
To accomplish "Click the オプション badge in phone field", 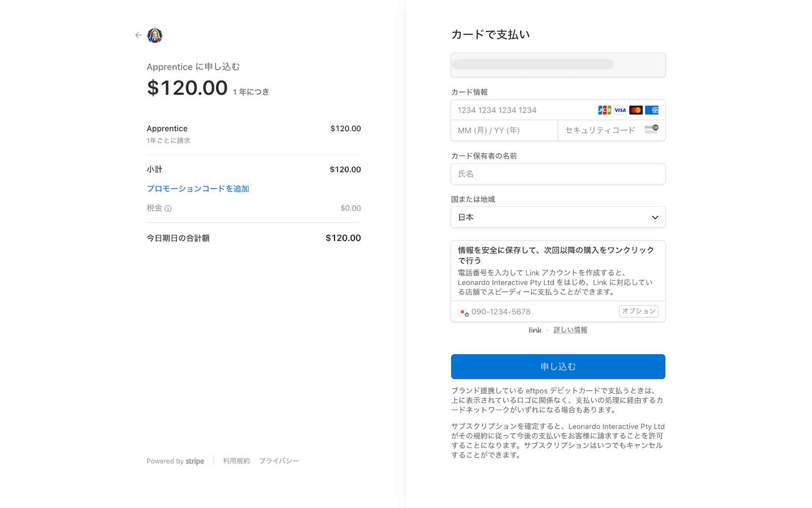I will pyautogui.click(x=638, y=311).
